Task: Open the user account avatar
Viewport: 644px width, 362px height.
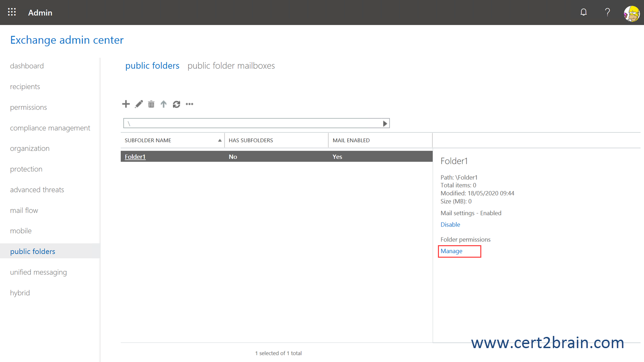Action: 632,14
